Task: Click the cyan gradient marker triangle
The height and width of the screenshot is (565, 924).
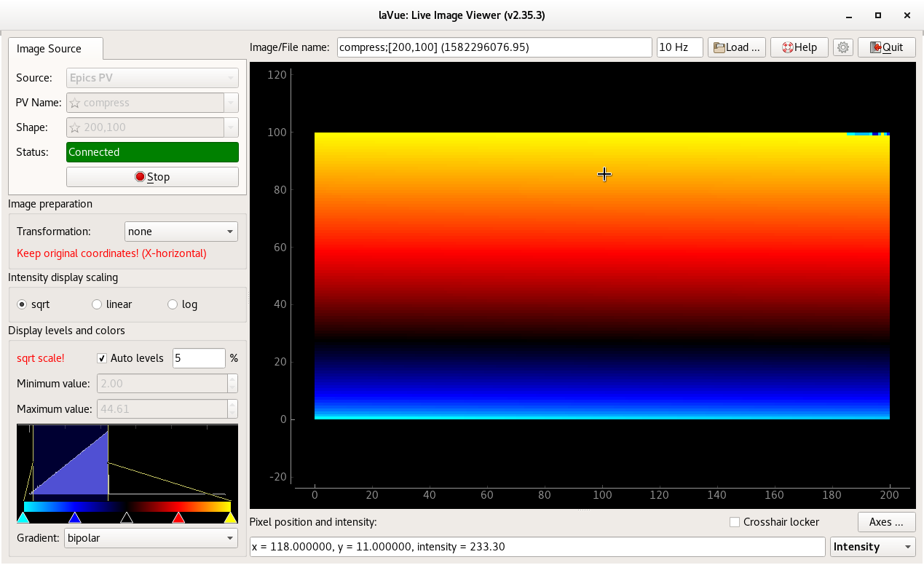Action: click(23, 518)
